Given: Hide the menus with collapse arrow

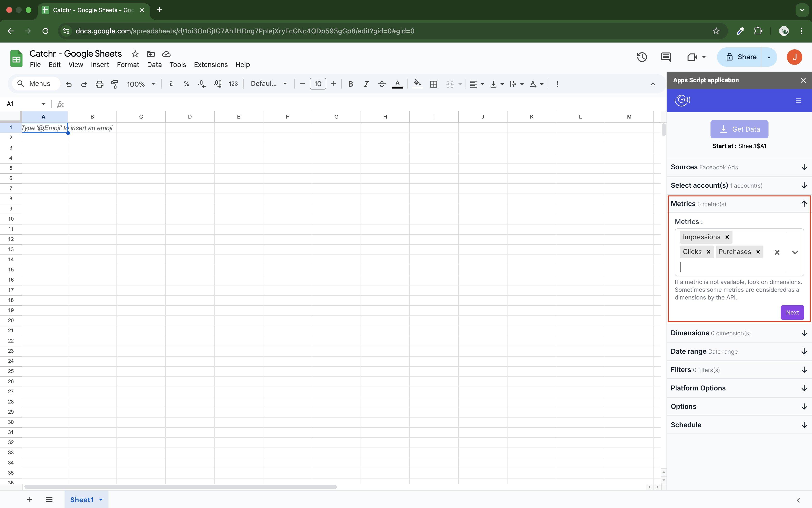Looking at the screenshot, I should pos(652,84).
